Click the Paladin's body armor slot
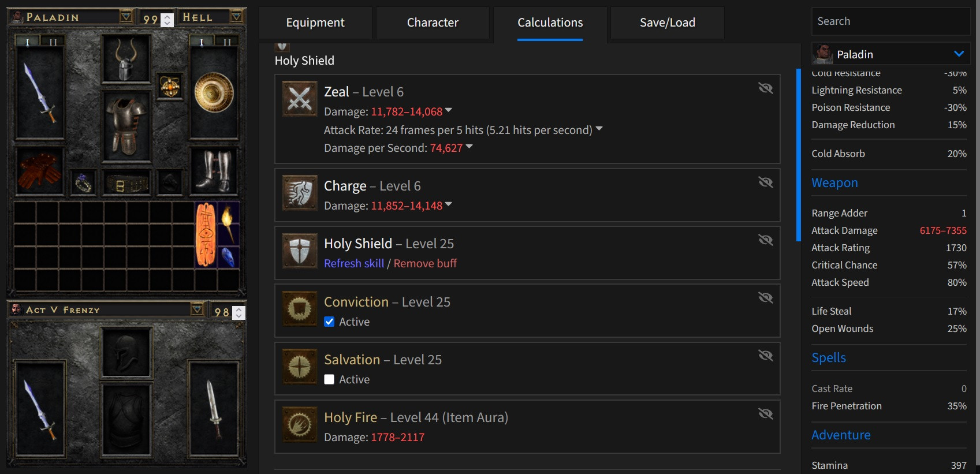 [x=126, y=125]
